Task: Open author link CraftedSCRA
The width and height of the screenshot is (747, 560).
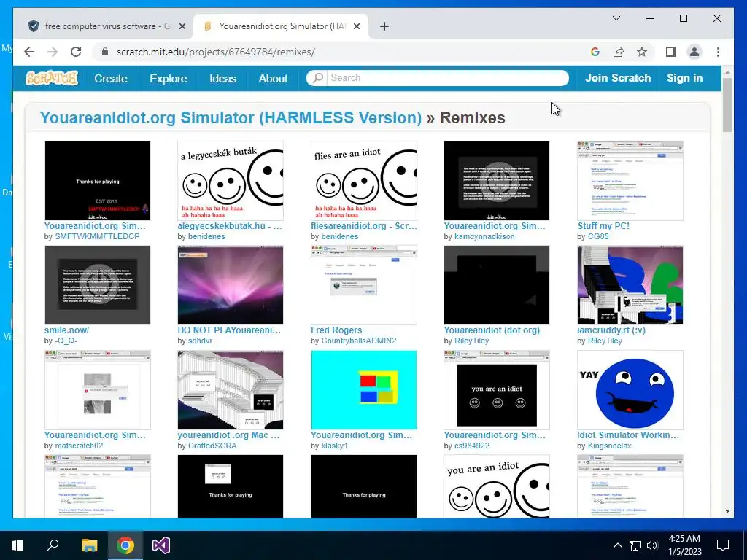Action: [x=212, y=446]
